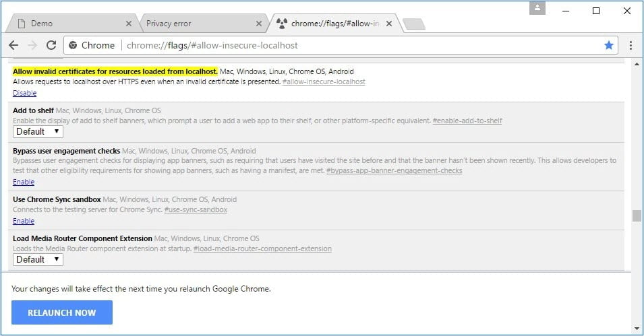This screenshot has height=336, width=644.
Task: Disable allow invalid certificates for localhost
Action: click(x=24, y=93)
